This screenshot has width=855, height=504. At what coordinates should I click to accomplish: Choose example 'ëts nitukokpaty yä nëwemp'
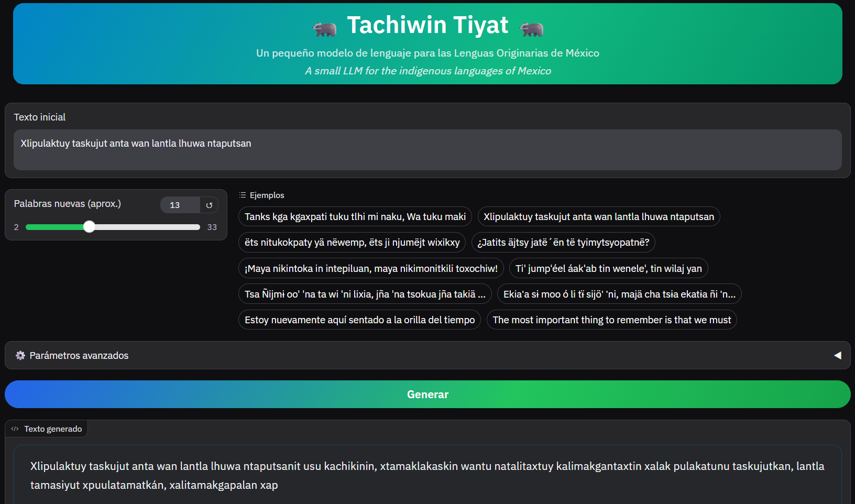tap(352, 242)
